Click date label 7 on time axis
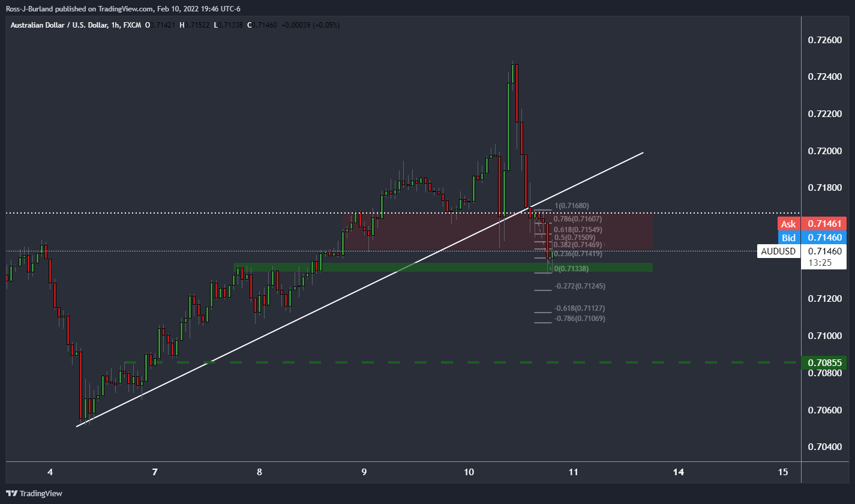The width and height of the screenshot is (855, 504). click(x=155, y=472)
